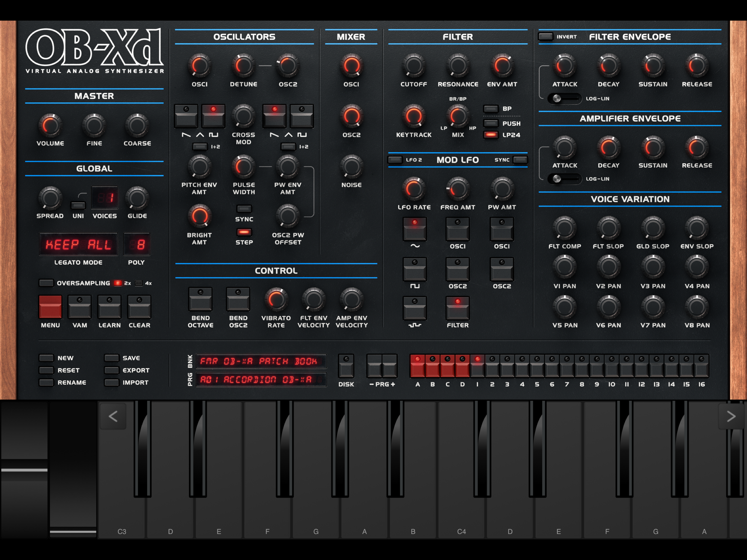Select program slot 16 button
The image size is (747, 560).
(x=701, y=365)
